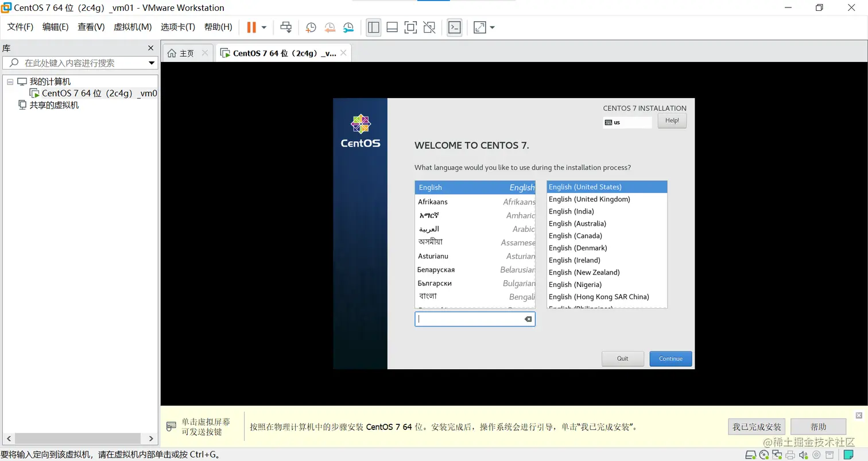The image size is (868, 461).
Task: Choose English (United Kingdom) locale
Action: point(607,199)
